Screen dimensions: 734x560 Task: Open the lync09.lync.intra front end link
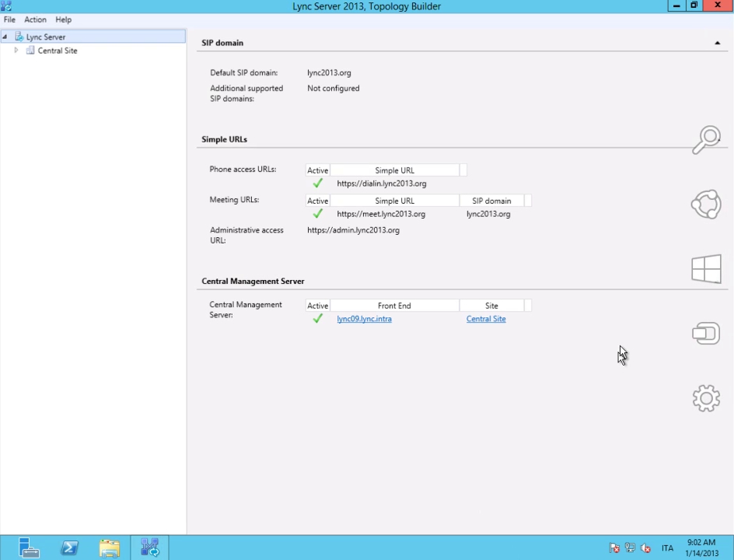click(x=364, y=319)
